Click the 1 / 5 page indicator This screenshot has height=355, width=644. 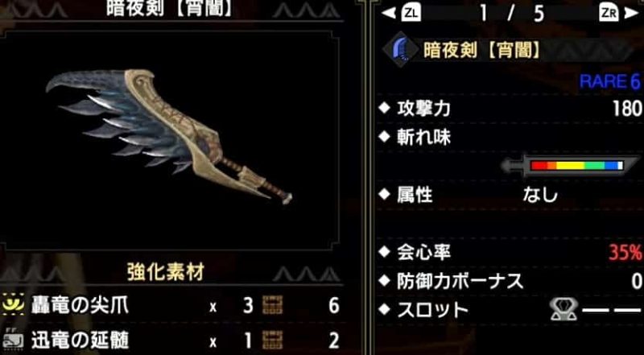point(511,14)
